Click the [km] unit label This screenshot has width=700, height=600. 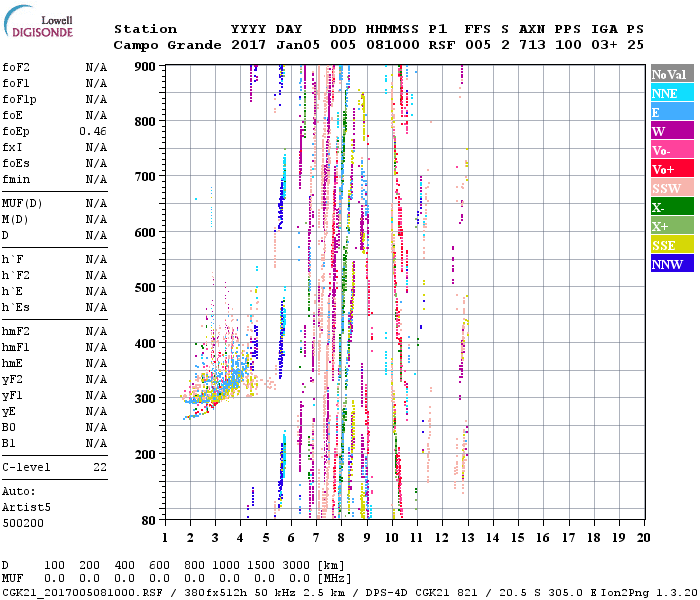pyautogui.click(x=331, y=565)
